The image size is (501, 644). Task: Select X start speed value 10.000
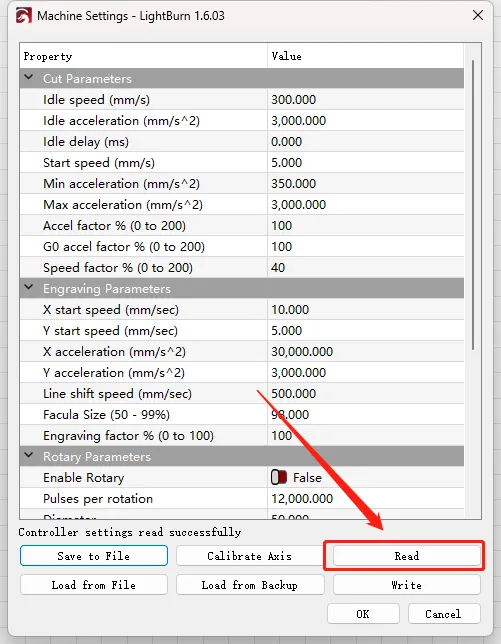366,309
